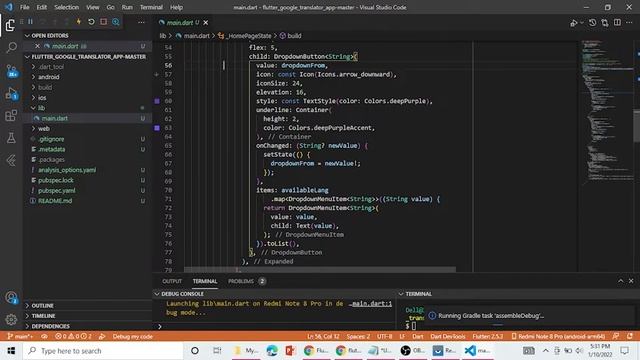
Task: Click Redmi Note 8 Pro device selector
Action: (558, 336)
